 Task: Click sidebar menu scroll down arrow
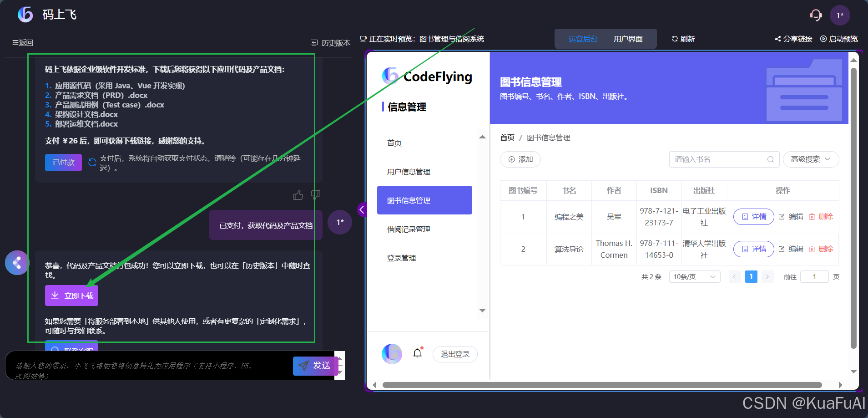(482, 311)
